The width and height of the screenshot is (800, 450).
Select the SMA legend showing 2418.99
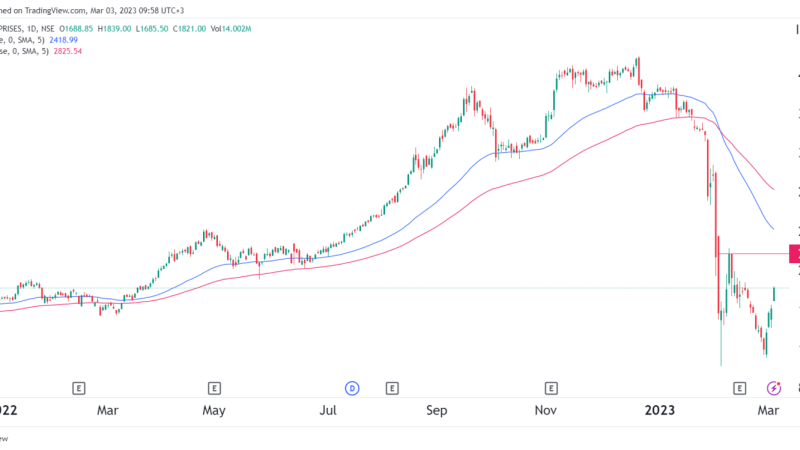pyautogui.click(x=40, y=36)
